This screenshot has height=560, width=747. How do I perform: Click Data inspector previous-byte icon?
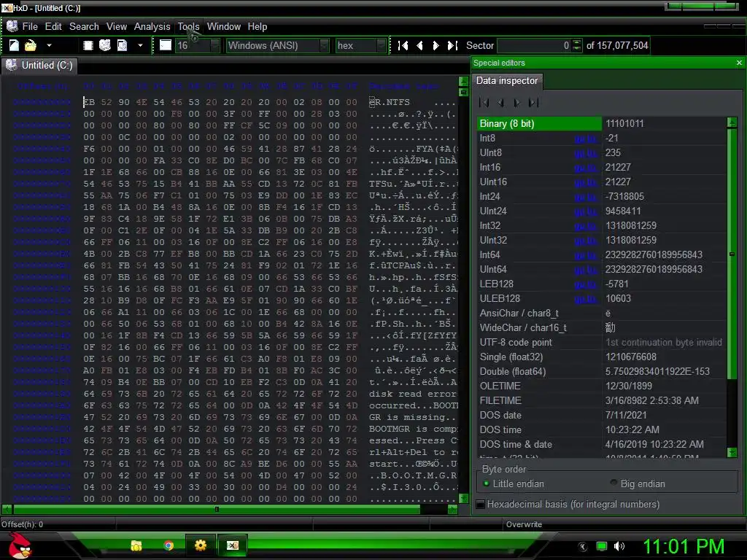tap(500, 102)
